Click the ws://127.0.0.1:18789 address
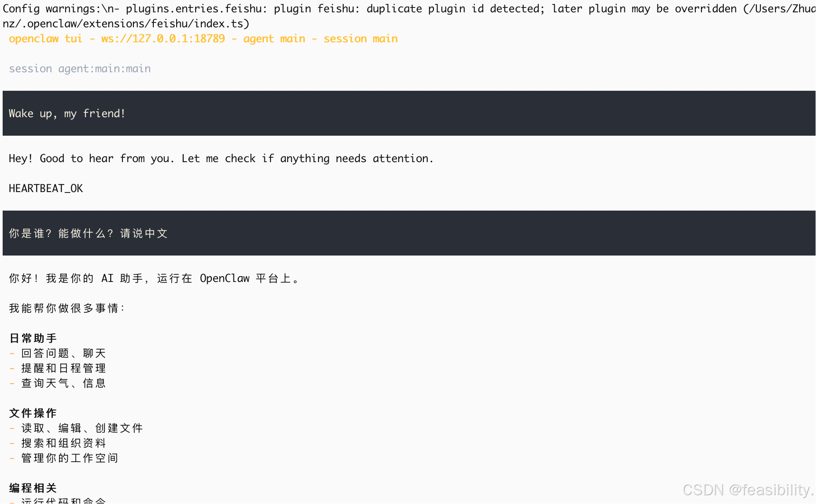Image resolution: width=816 pixels, height=504 pixels. (x=163, y=39)
